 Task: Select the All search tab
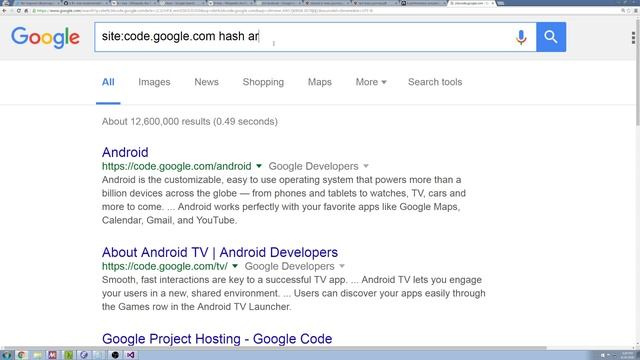coord(108,82)
